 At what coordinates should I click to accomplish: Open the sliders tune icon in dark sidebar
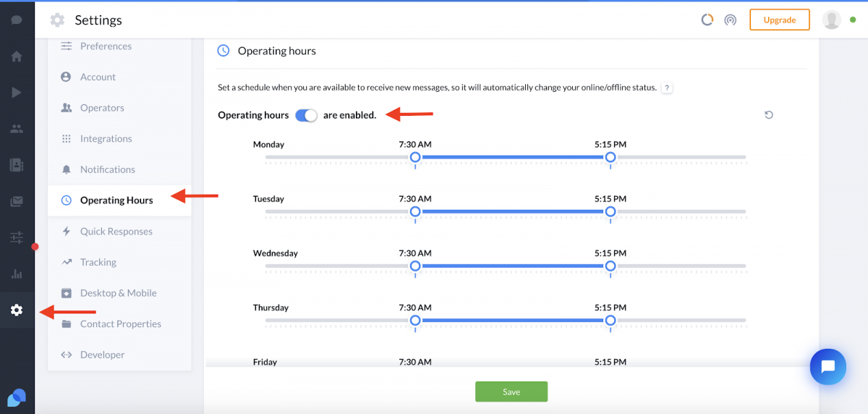tap(17, 237)
